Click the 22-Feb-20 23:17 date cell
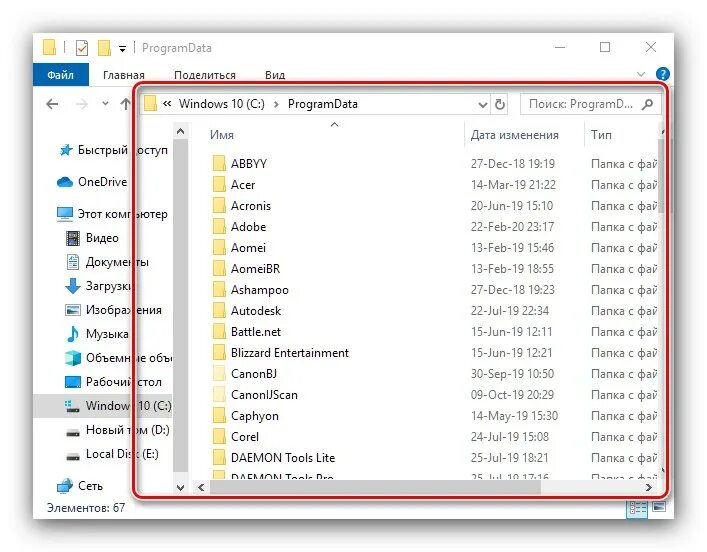Image resolution: width=707 pixels, height=552 pixels. click(x=512, y=226)
